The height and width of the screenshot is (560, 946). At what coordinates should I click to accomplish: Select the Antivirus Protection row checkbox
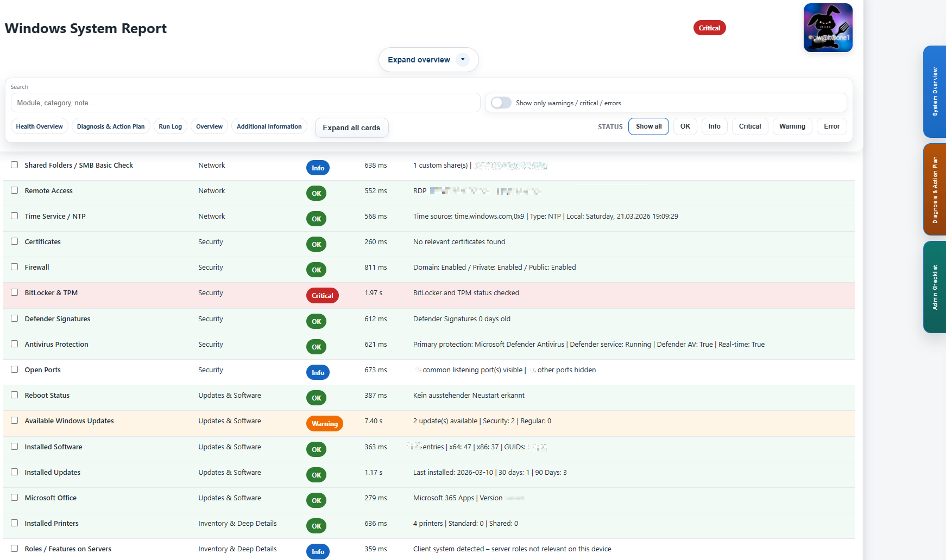15,344
